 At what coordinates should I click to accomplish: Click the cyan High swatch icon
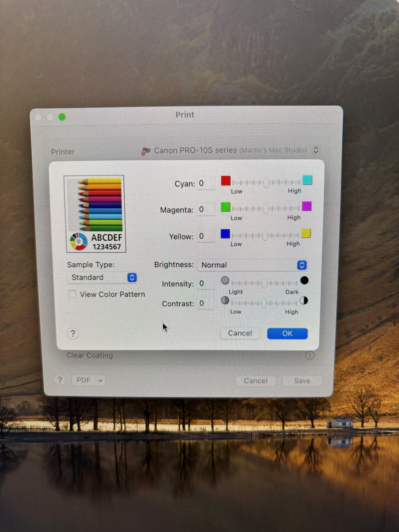307,180
